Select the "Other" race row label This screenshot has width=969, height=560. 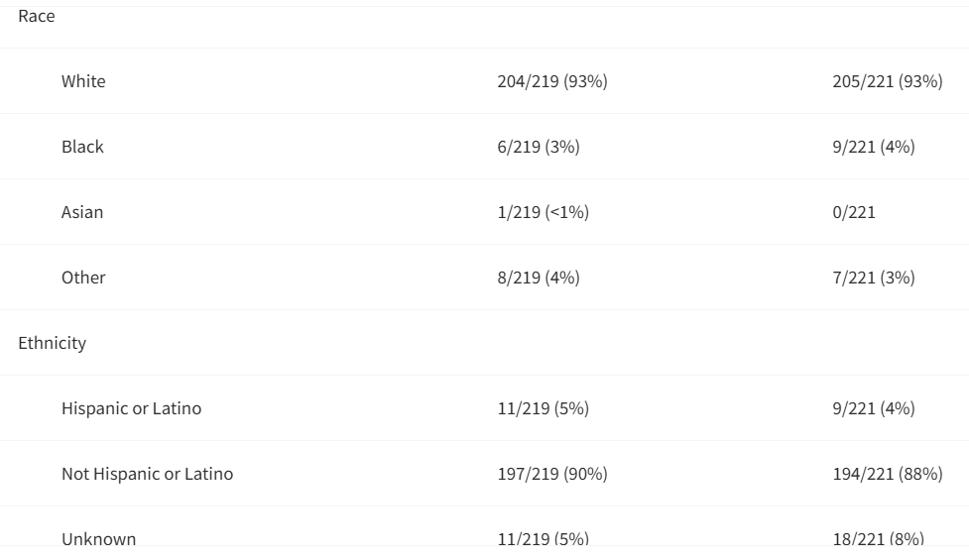[83, 278]
